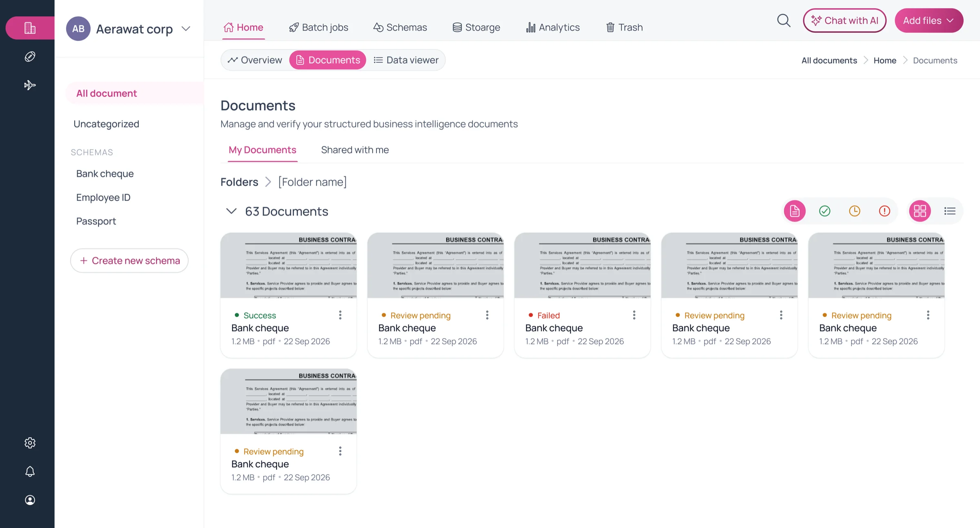
Task: Open Home tab in top navigation
Action: tap(243, 27)
